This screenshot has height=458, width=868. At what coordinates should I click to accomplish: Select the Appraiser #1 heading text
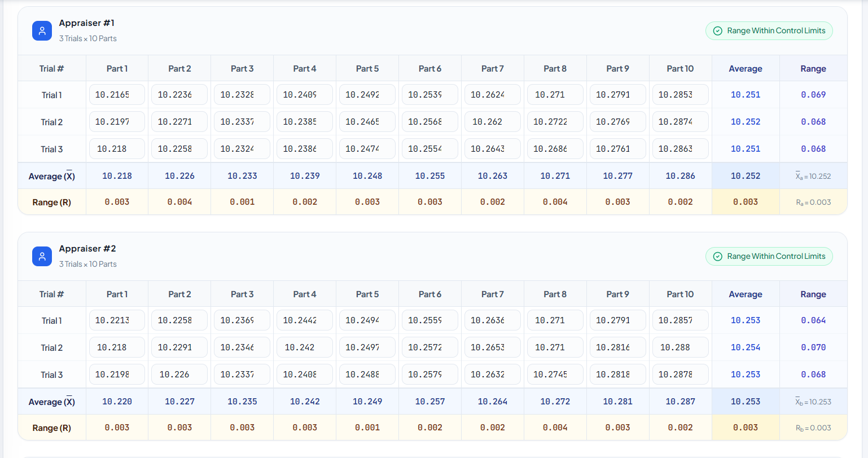point(87,23)
